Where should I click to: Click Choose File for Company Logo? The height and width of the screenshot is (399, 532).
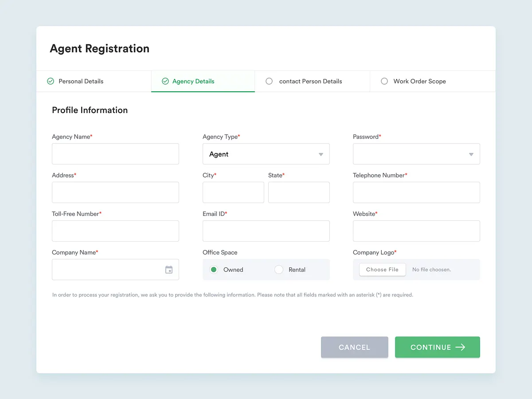[382, 270]
